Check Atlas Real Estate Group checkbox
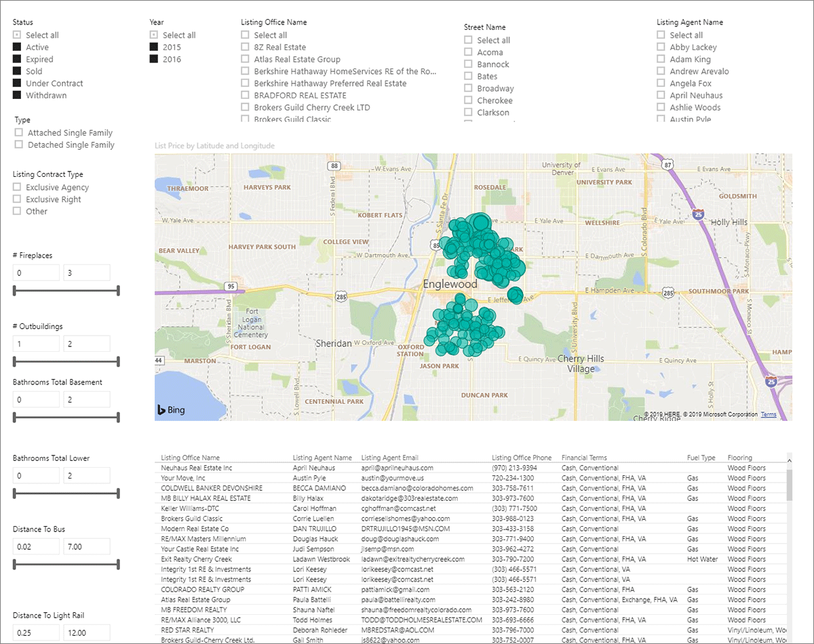 point(246,60)
